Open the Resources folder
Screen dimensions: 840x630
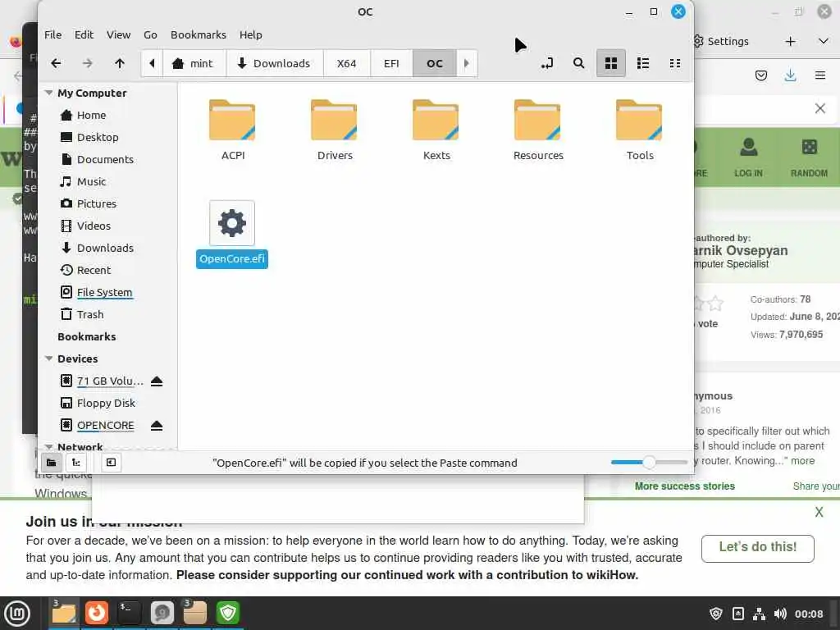(538, 130)
